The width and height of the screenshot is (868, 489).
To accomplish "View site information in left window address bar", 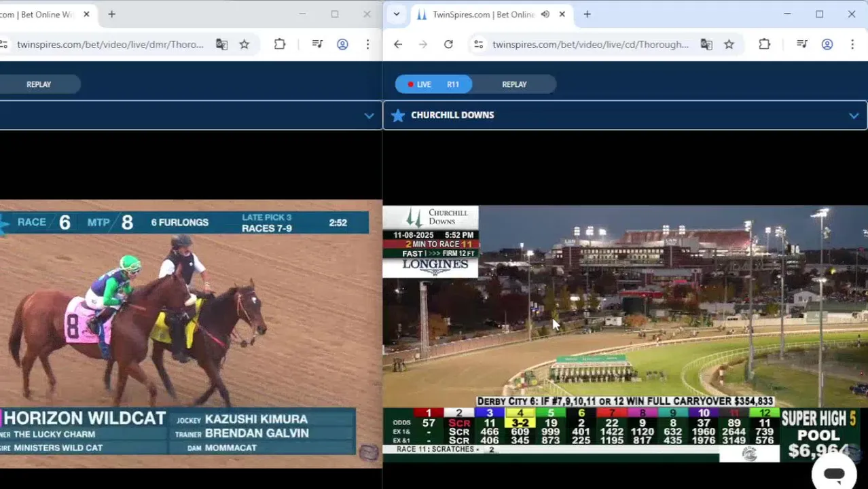I will (x=3, y=44).
